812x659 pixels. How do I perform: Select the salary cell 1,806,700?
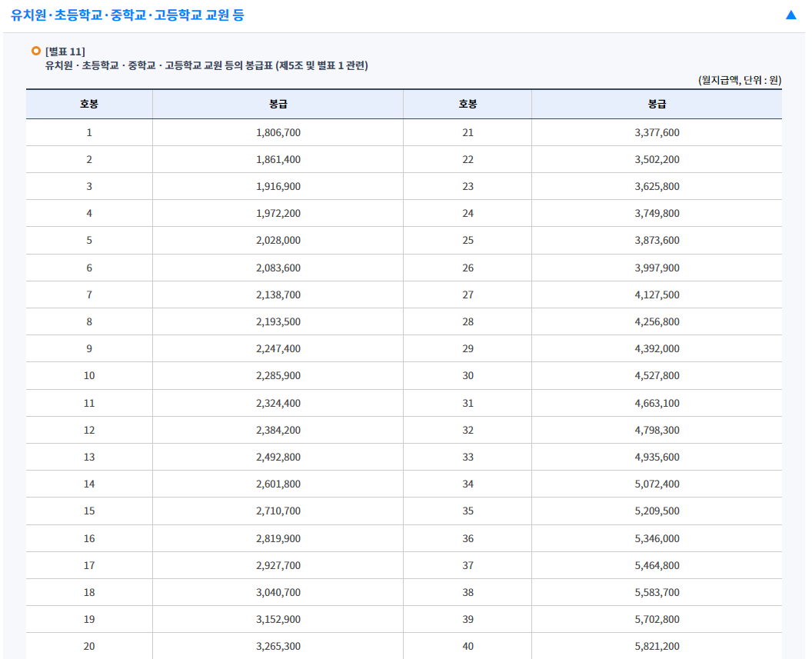point(278,133)
